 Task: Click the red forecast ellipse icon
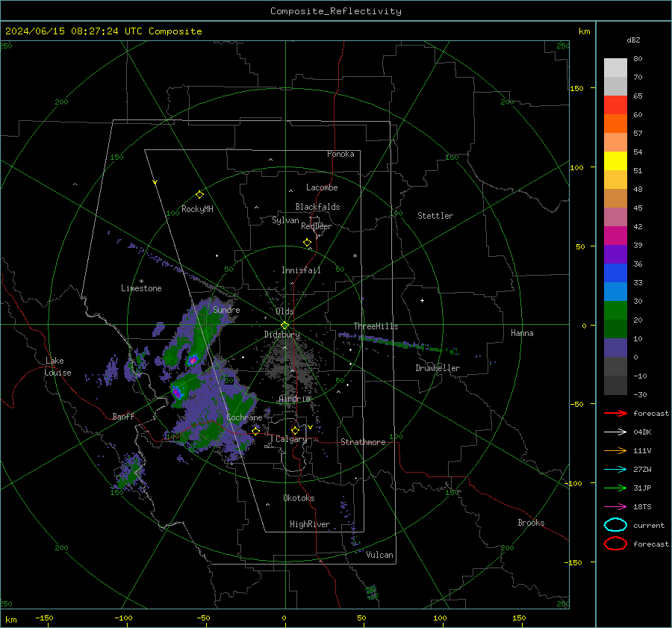click(x=615, y=544)
